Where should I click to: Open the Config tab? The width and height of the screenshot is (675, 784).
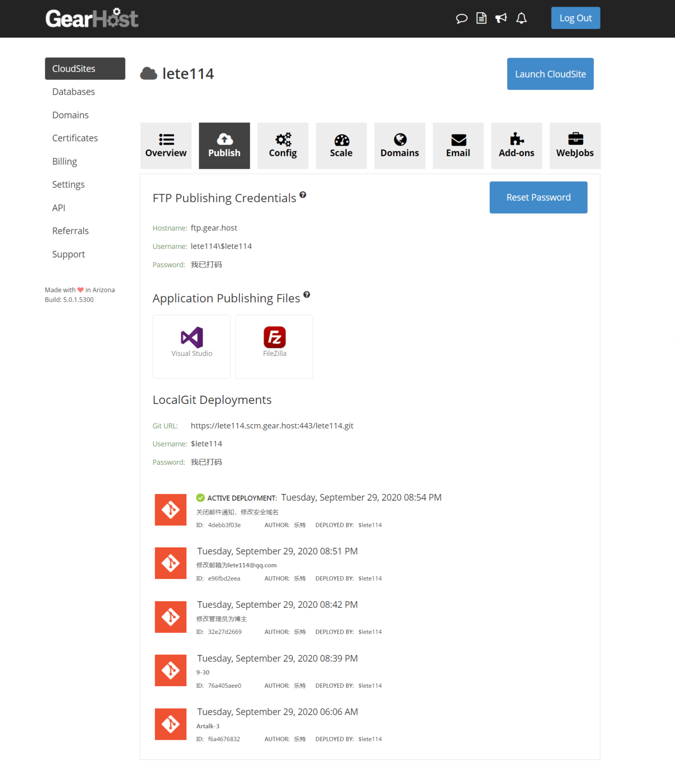tap(283, 146)
